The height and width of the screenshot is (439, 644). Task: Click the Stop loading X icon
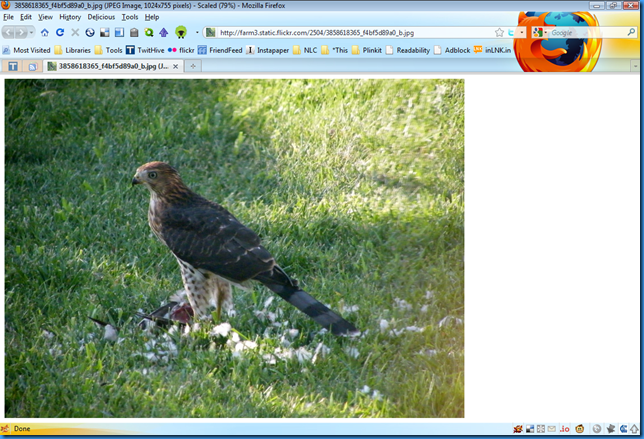pos(75,32)
